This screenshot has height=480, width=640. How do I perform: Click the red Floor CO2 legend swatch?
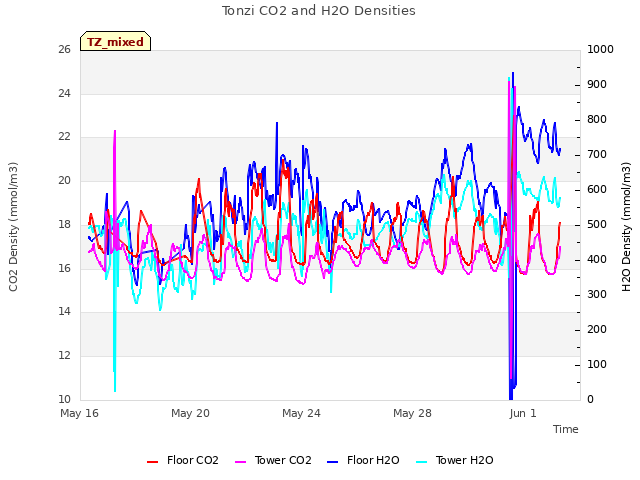click(x=152, y=462)
